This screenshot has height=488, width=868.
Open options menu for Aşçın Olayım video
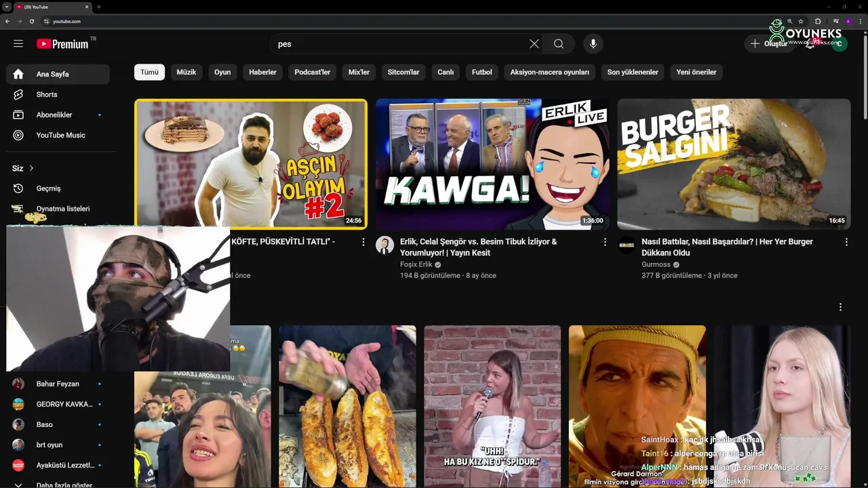point(363,242)
